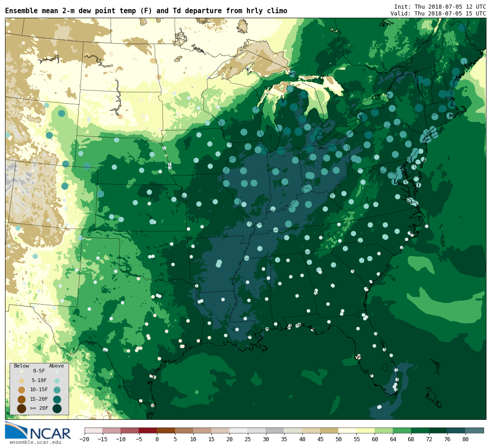Select the rose colorbar swatch between -10 and -5
The image size is (491, 448).
[130, 431]
